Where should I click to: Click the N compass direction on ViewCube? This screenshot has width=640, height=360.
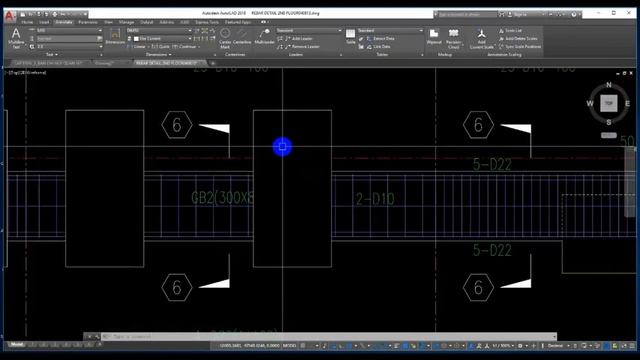click(x=609, y=85)
